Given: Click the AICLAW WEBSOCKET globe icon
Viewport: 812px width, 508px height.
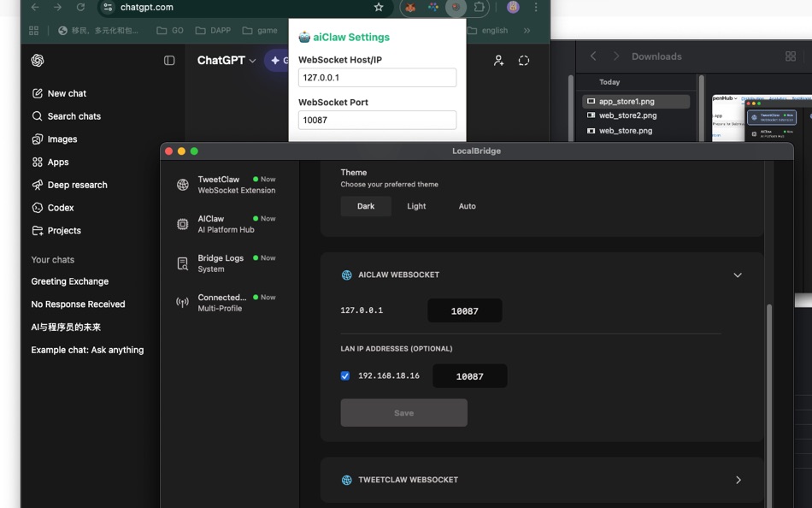Looking at the screenshot, I should coord(347,275).
